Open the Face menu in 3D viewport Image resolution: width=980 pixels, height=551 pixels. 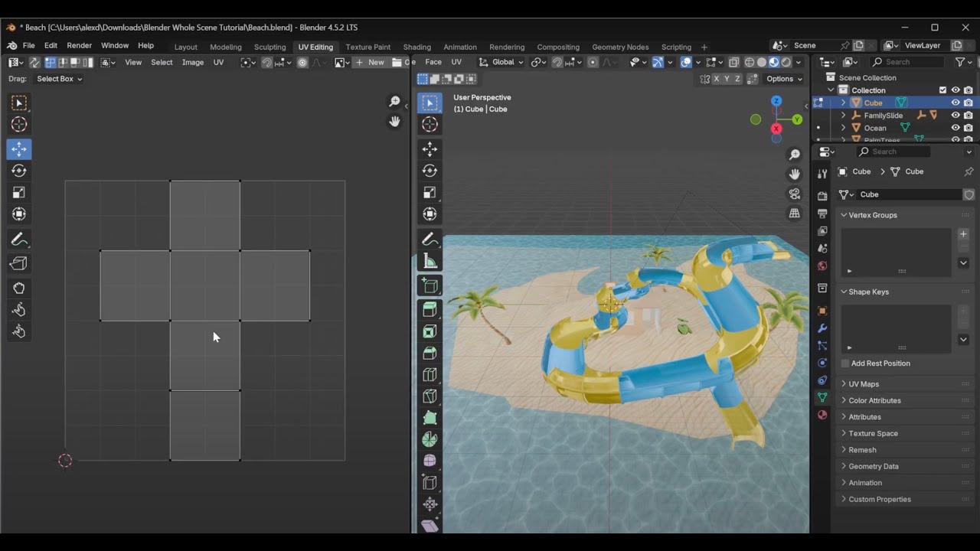(433, 63)
